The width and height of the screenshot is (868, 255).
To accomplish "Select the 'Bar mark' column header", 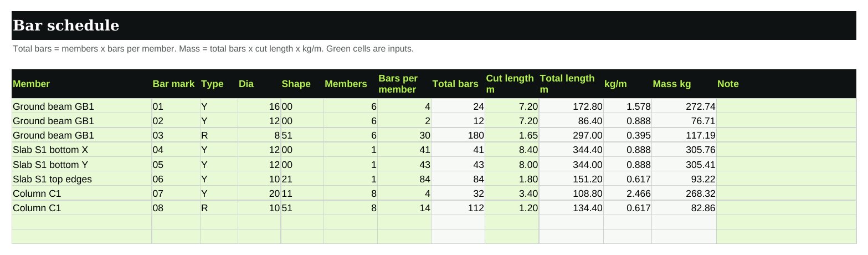I will point(176,84).
